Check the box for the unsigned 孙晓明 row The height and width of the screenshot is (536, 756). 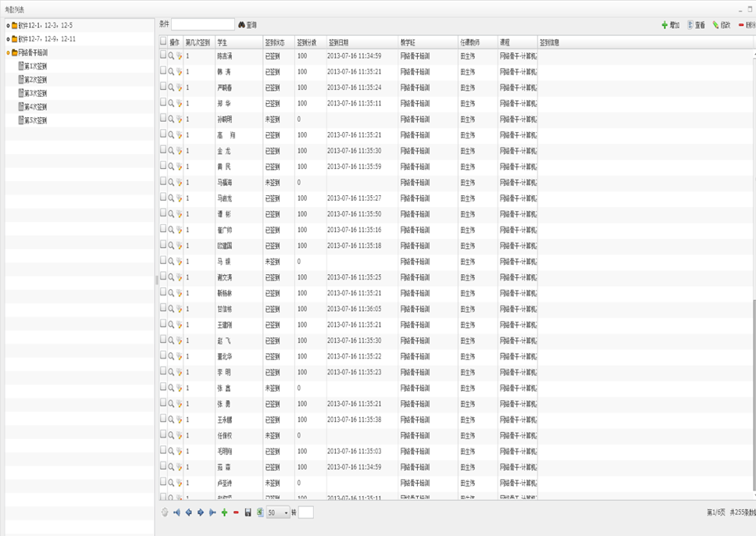pyautogui.click(x=163, y=118)
